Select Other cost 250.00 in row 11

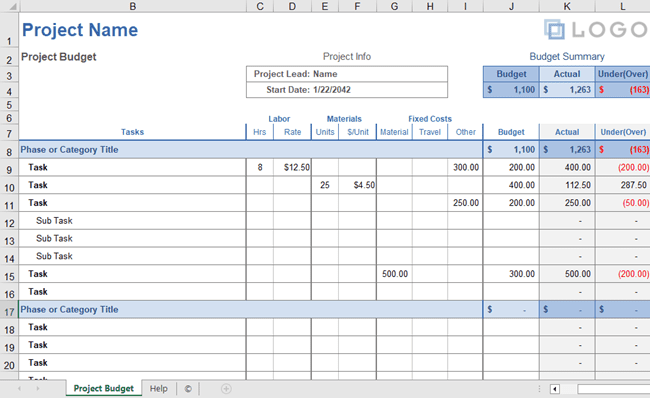tap(465, 203)
